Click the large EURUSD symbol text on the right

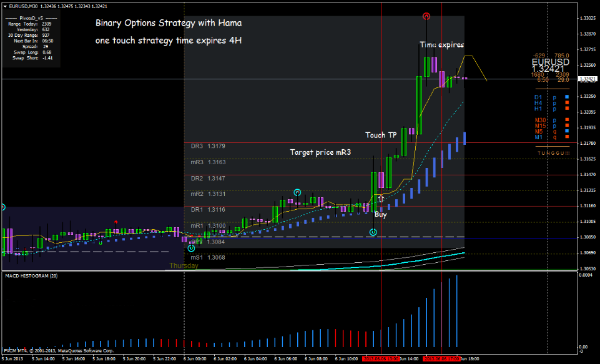pyautogui.click(x=550, y=62)
